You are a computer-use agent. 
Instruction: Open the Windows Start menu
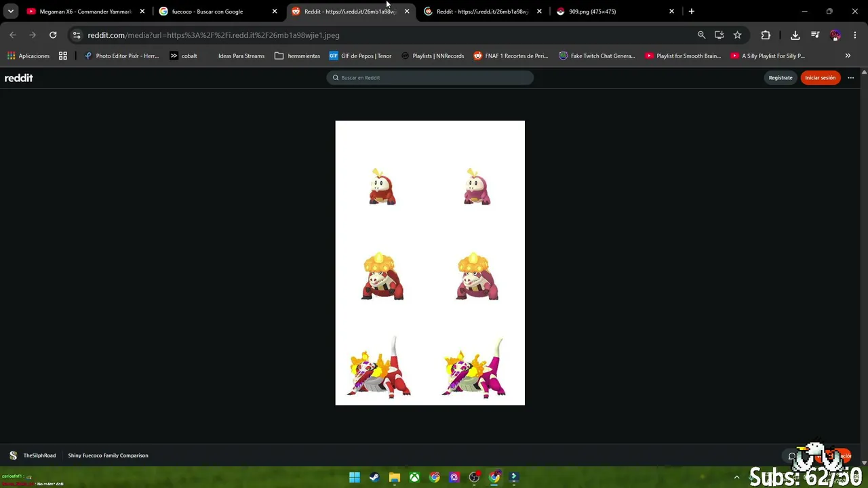coord(354,477)
